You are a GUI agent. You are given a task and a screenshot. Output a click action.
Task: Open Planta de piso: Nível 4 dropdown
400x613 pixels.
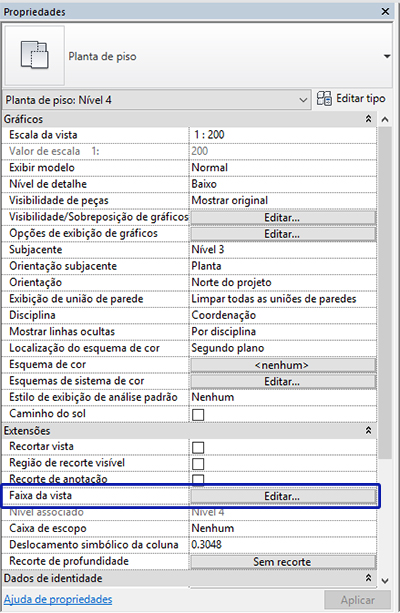157,100
